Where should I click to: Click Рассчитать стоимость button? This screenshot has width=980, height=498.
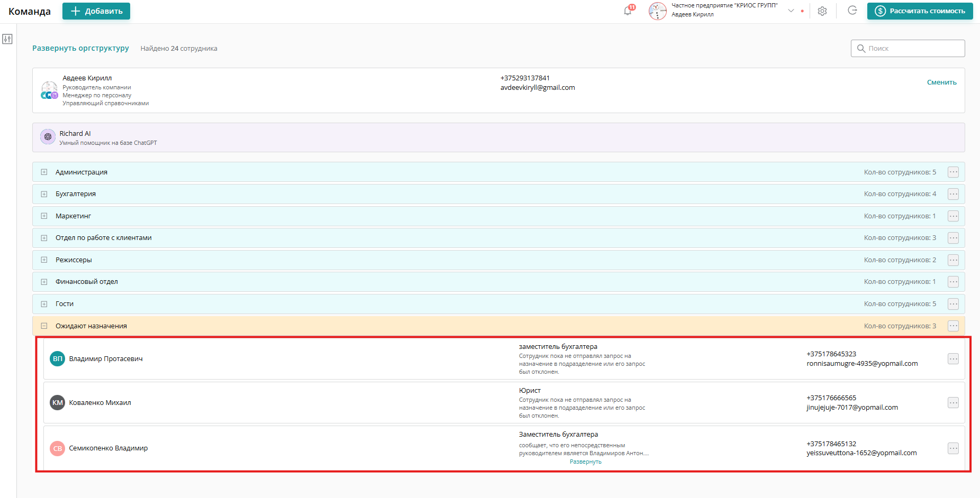920,11
